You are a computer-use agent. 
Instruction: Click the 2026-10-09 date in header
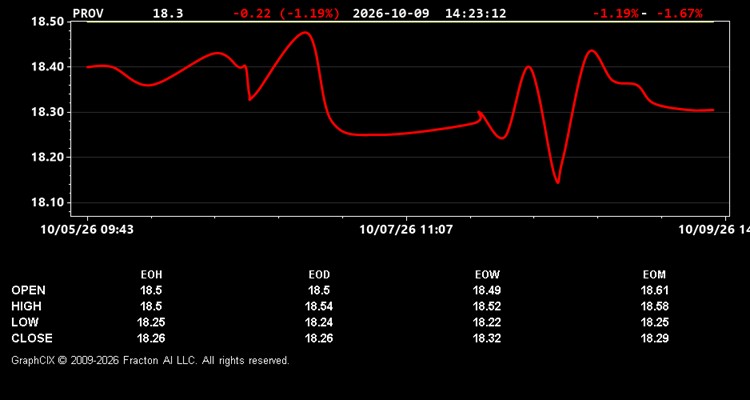(x=391, y=13)
